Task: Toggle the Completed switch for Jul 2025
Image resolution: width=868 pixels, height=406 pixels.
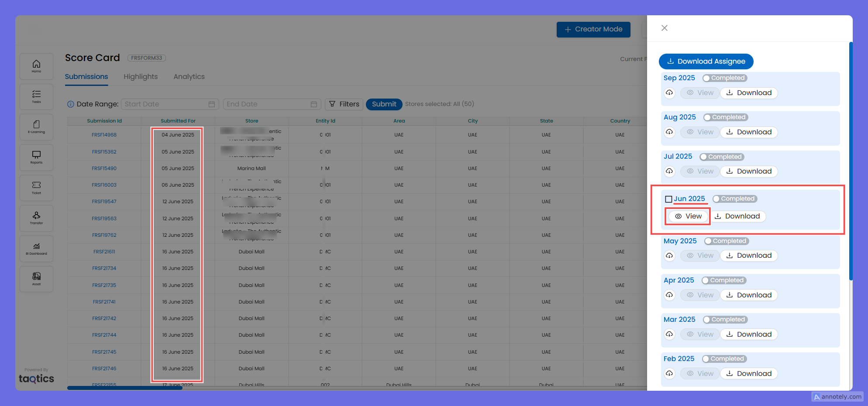Action: pyautogui.click(x=722, y=157)
